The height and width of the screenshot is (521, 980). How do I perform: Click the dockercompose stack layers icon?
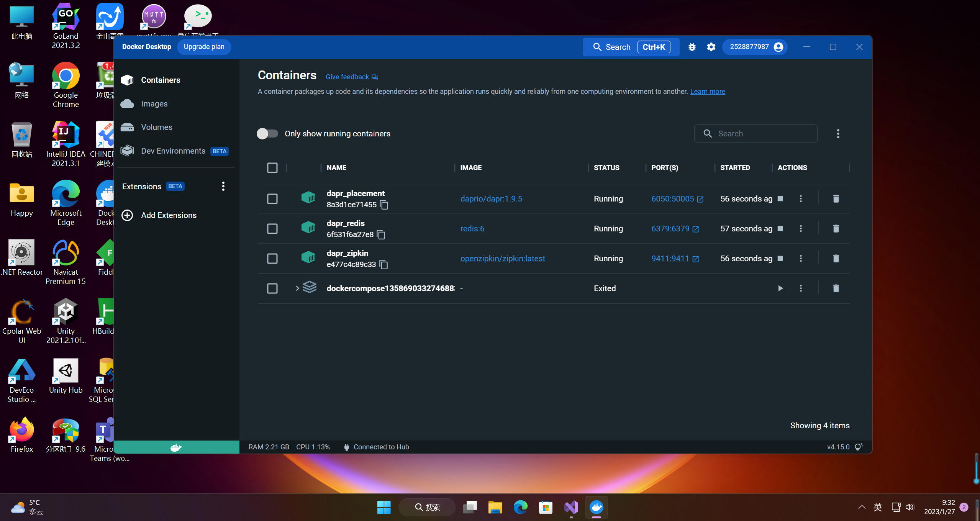click(x=310, y=287)
